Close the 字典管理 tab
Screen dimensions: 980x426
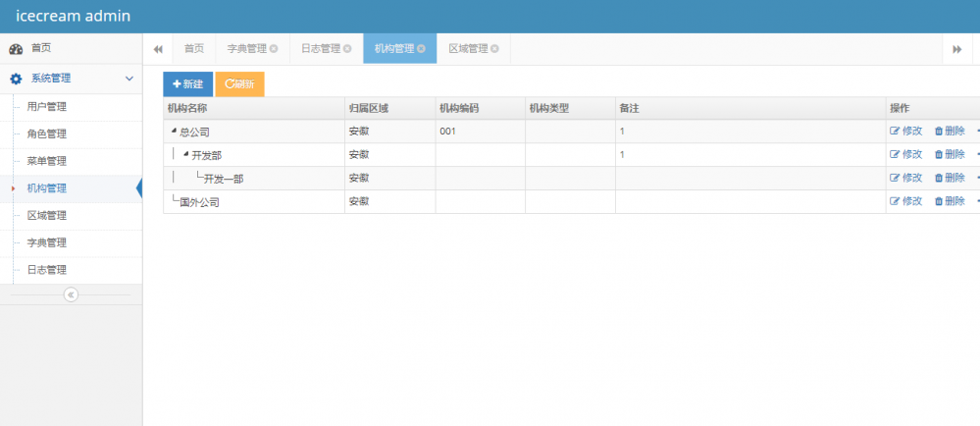coord(274,49)
